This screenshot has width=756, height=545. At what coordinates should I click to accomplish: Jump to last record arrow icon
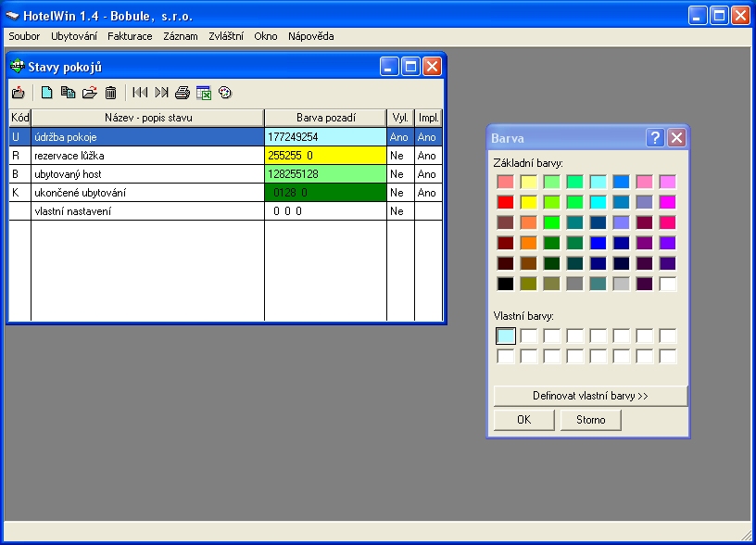(161, 93)
